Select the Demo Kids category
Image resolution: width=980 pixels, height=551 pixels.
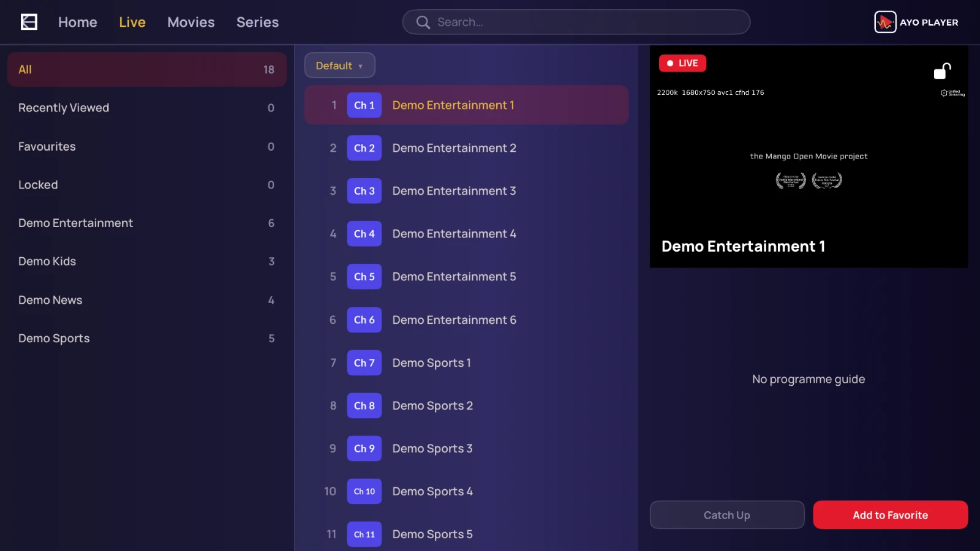click(x=147, y=261)
